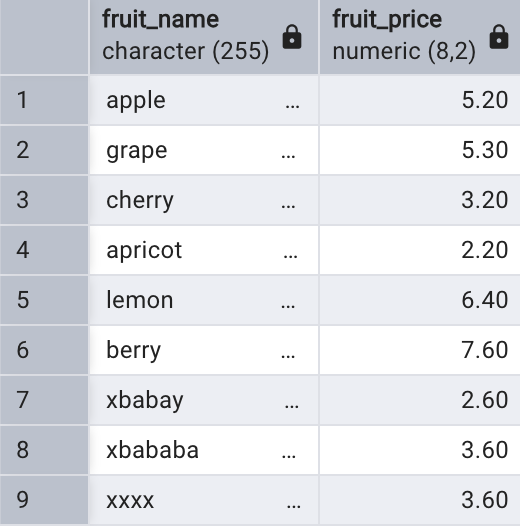Expand the ellipsis in the apple cell
Image resolution: width=520 pixels, height=526 pixels.
292,107
